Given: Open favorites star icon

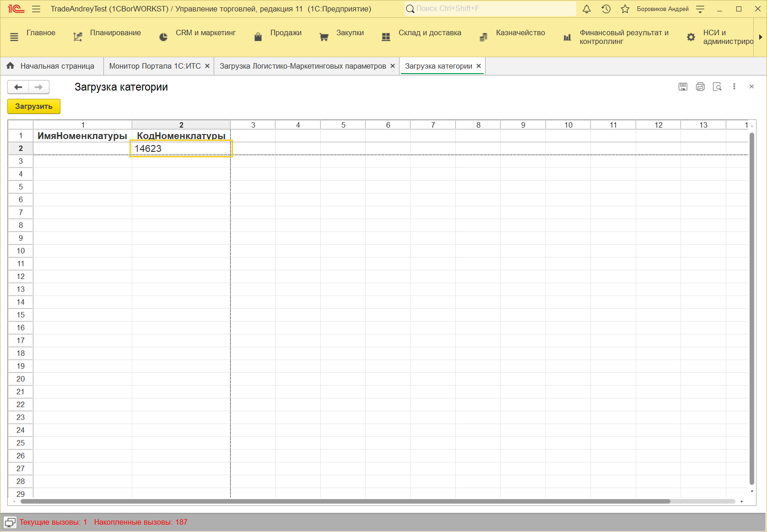Looking at the screenshot, I should pos(625,9).
